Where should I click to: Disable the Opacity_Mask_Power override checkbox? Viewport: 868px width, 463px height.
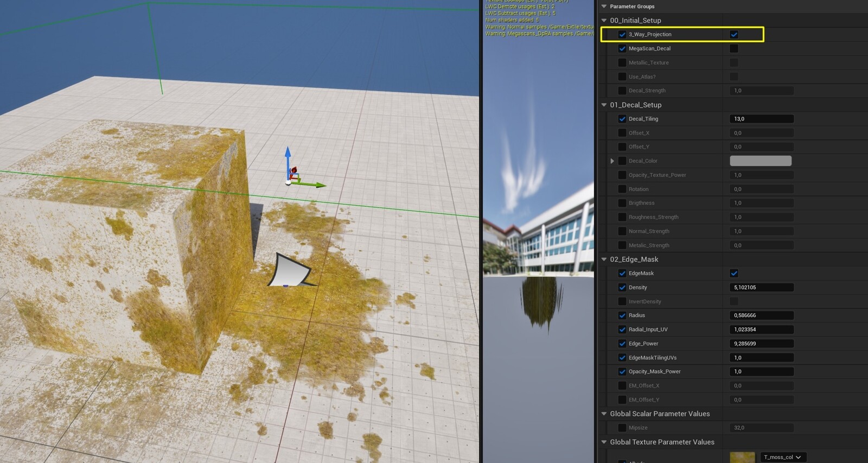(x=622, y=372)
